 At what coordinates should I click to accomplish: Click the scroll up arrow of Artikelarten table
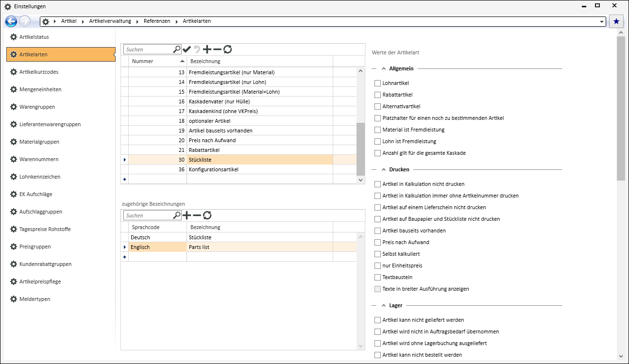click(360, 71)
